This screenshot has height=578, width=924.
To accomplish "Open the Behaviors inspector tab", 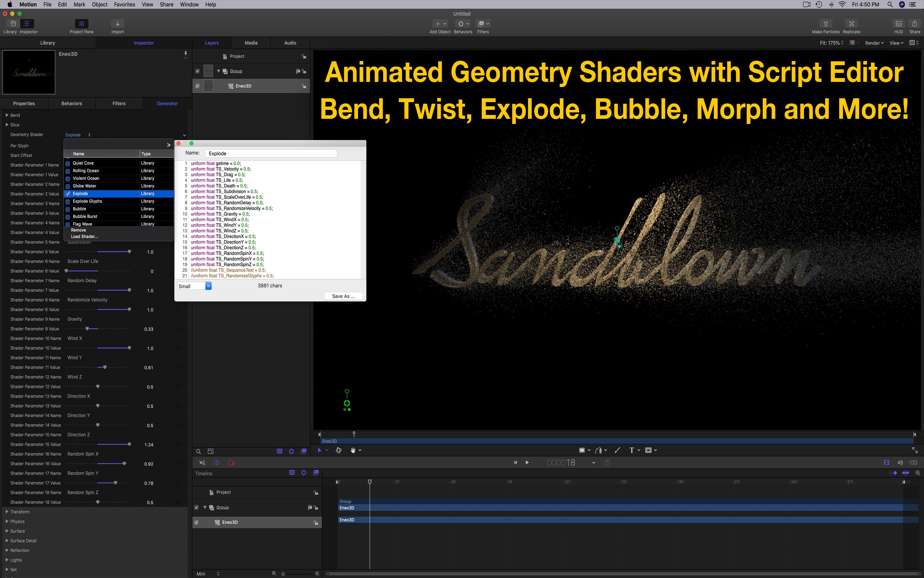I will click(72, 104).
